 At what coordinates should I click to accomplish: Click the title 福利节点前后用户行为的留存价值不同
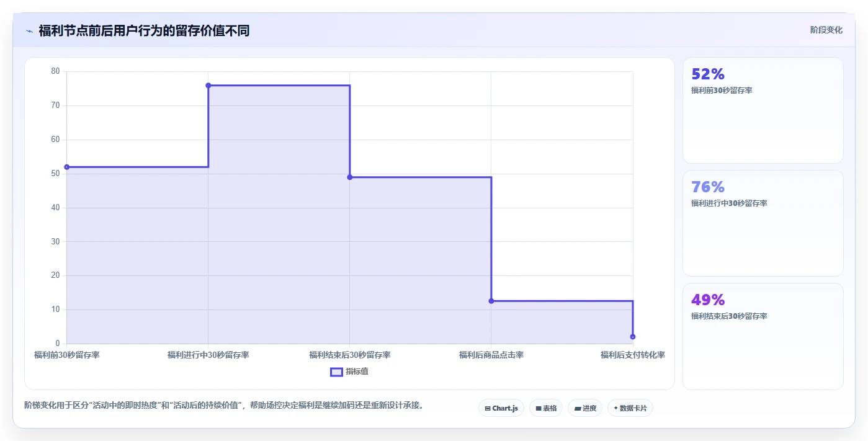pos(144,30)
